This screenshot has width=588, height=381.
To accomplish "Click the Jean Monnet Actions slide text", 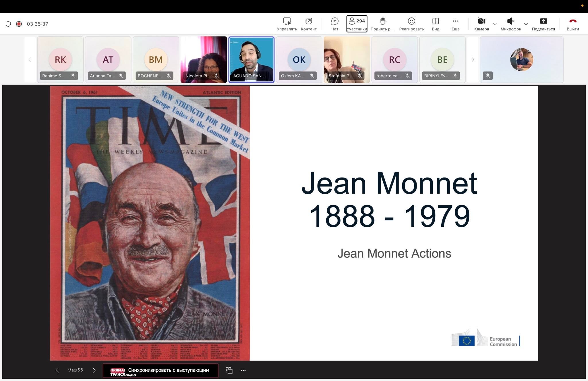I will tap(394, 253).
